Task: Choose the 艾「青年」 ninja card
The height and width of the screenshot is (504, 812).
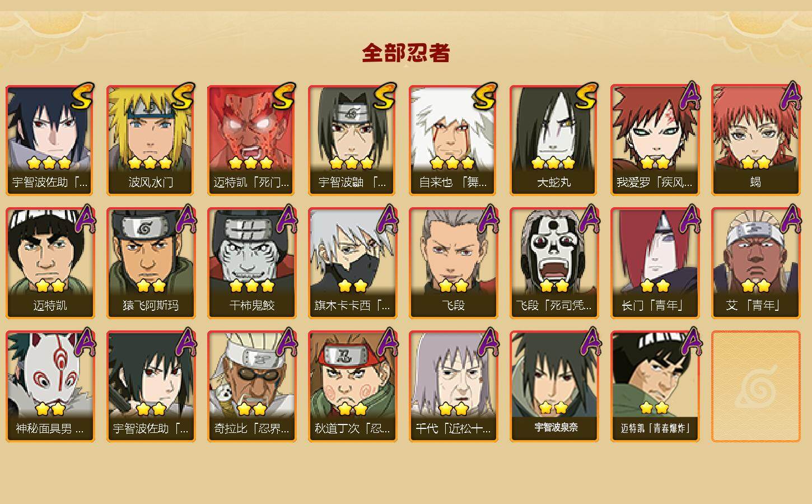Action: coord(755,263)
